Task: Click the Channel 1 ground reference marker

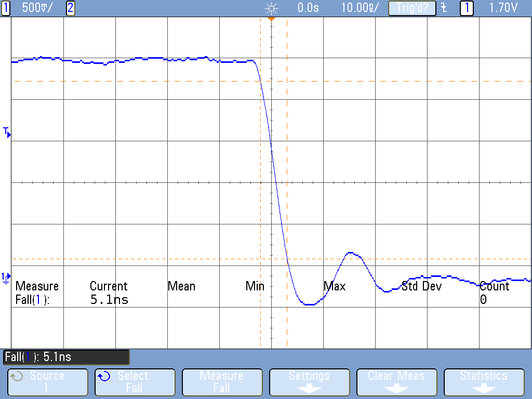Action: pyautogui.click(x=6, y=279)
